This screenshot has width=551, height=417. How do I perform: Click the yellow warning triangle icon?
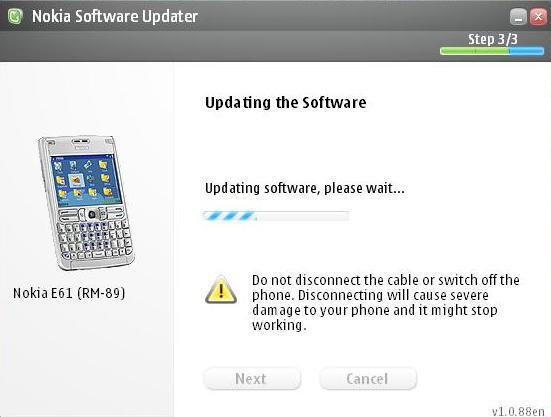pos(221,290)
